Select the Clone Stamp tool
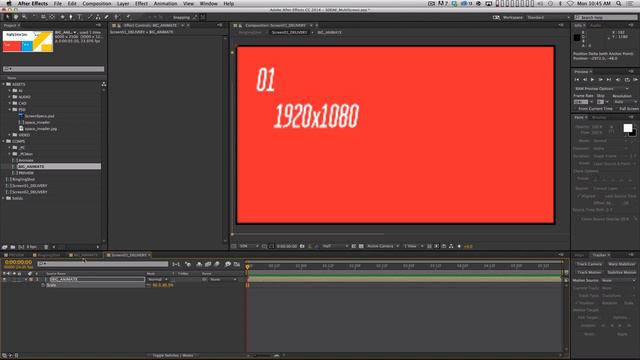The height and width of the screenshot is (360, 640). tap(98, 17)
